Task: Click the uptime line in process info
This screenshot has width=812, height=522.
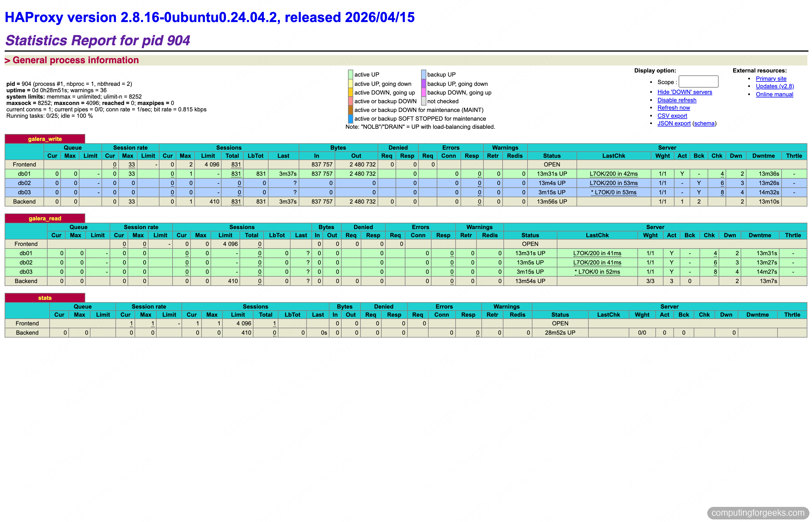Action: (56, 90)
